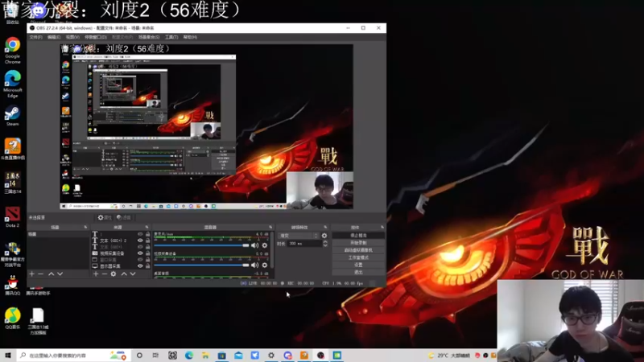Image resolution: width=644 pixels, height=362 pixels.
Task: Add a new source with the plus icon in the Sources panel
Action: tap(96, 274)
